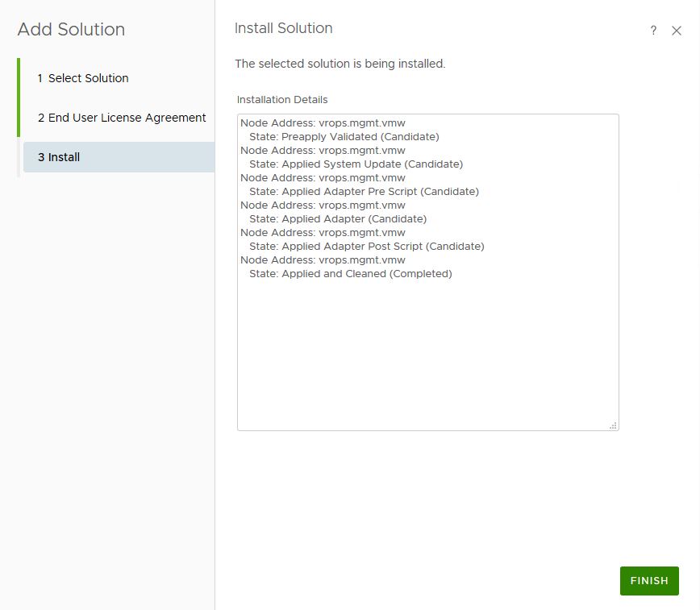
Task: Open the End User License Agreement step
Action: pos(121,118)
